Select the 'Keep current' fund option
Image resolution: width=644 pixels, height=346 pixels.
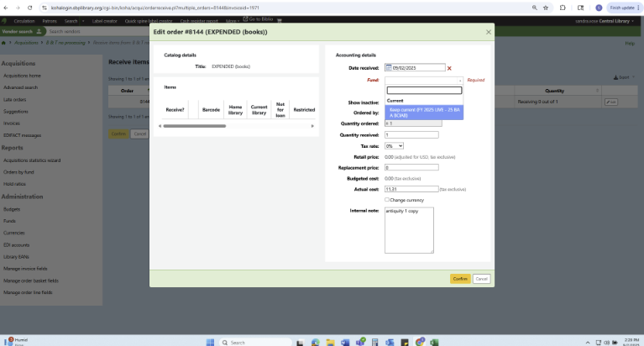point(424,113)
